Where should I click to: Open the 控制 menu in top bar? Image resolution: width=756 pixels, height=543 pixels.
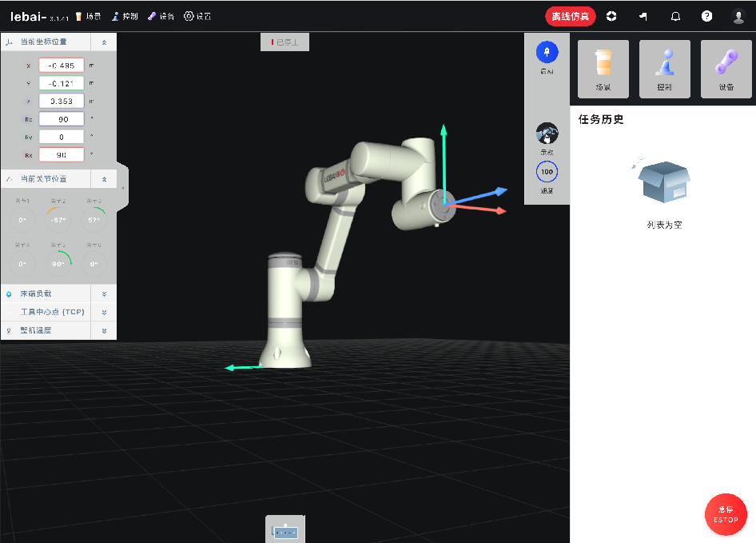125,16
